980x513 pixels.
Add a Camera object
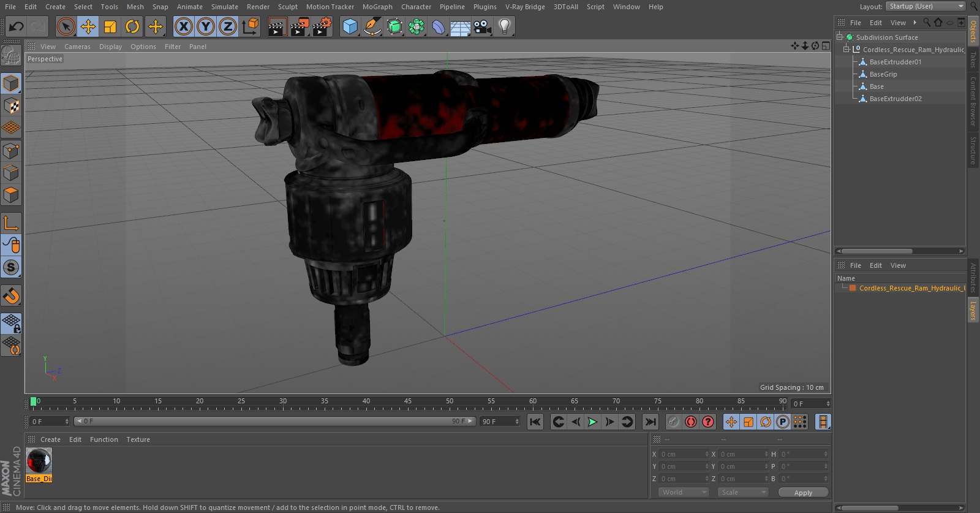483,26
